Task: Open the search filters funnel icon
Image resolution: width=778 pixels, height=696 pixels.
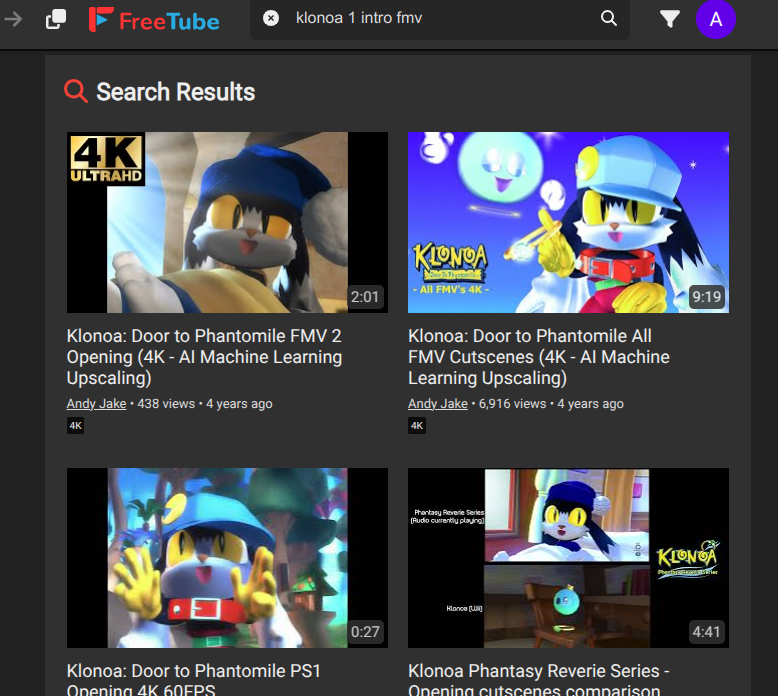Action: [x=670, y=19]
